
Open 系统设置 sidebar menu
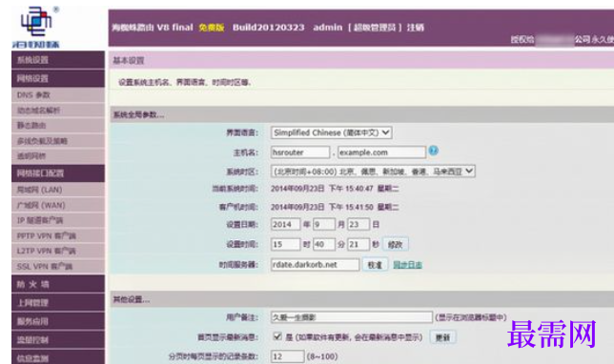coord(58,60)
